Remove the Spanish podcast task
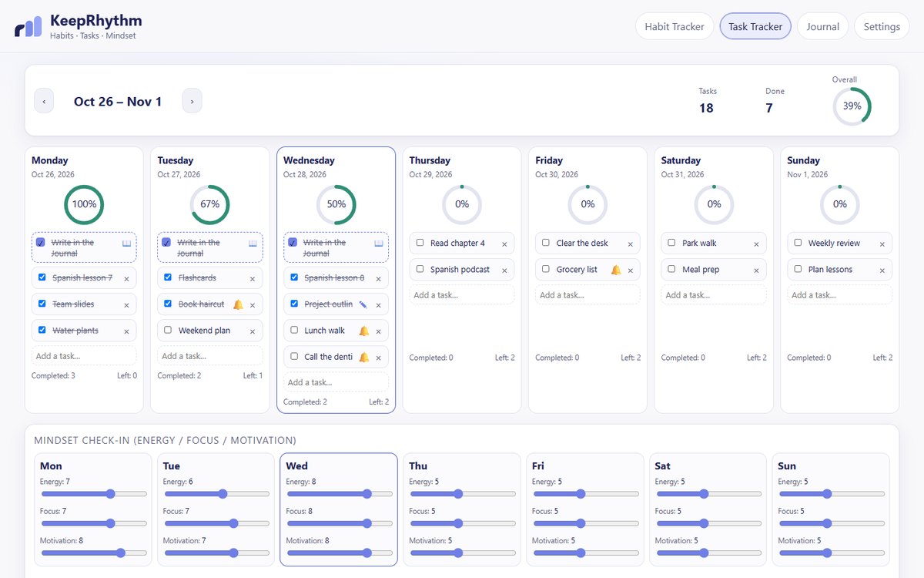This screenshot has height=578, width=924. pos(504,271)
